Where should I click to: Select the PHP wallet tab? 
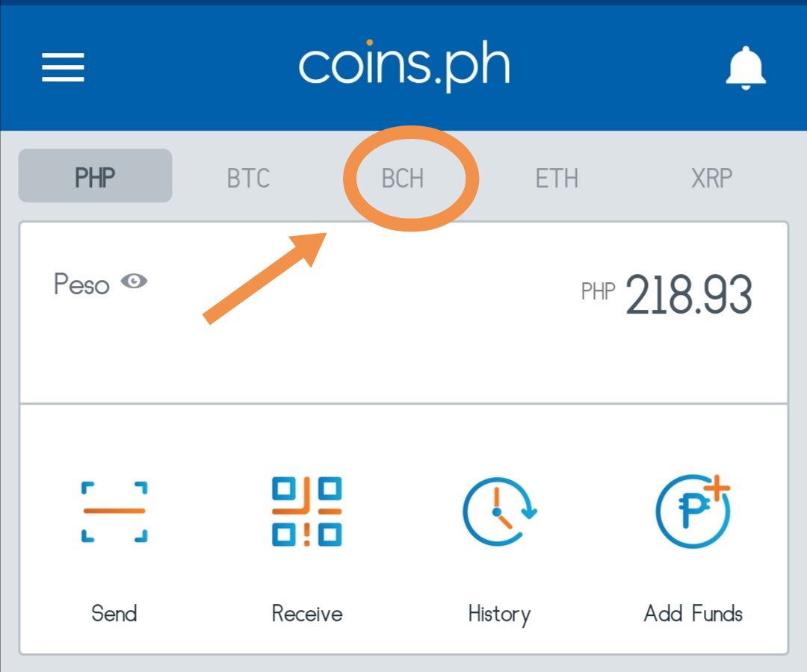[95, 176]
